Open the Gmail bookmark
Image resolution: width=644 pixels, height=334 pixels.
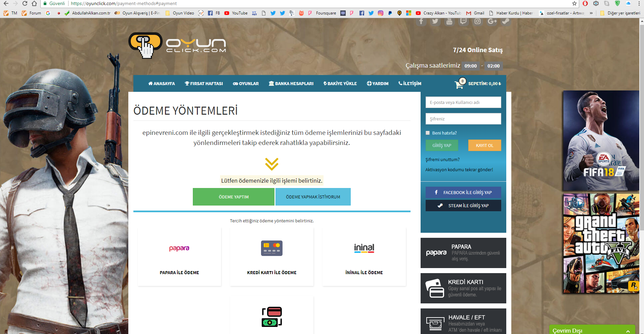point(475,13)
